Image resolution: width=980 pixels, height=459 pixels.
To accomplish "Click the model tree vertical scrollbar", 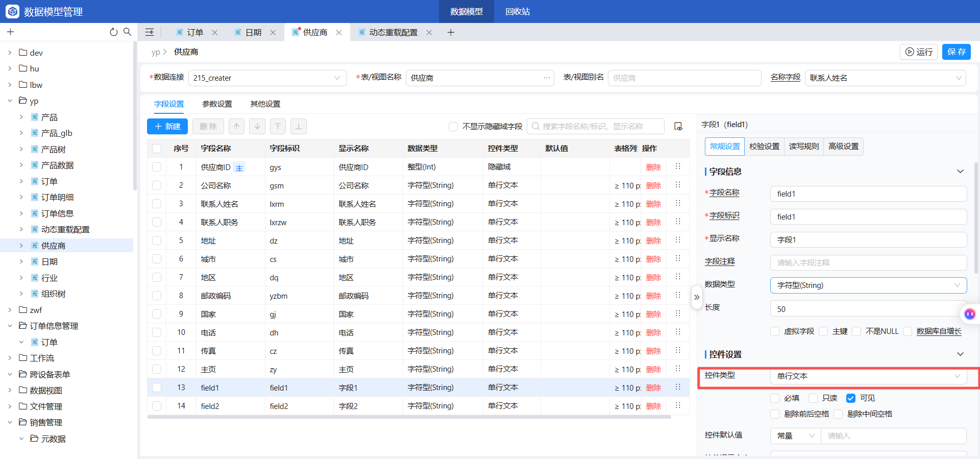I will (x=135, y=116).
